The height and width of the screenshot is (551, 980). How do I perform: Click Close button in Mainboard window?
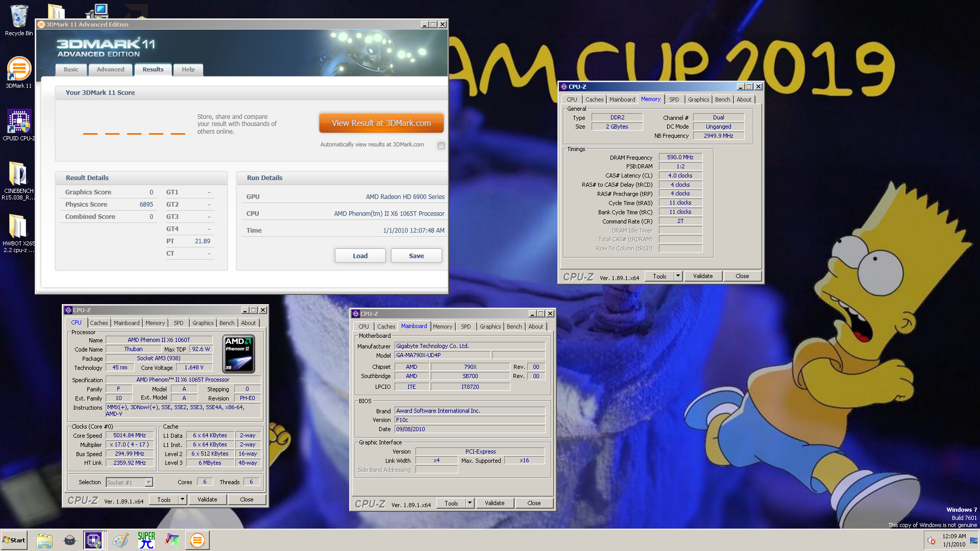coord(534,503)
